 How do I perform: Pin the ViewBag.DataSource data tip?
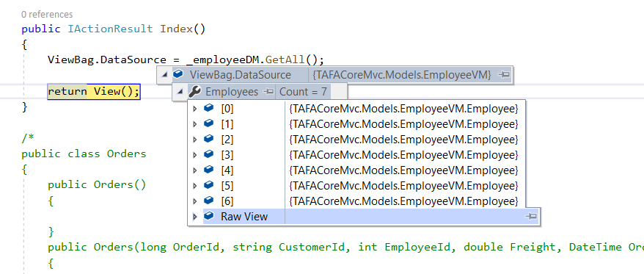pyautogui.click(x=503, y=75)
